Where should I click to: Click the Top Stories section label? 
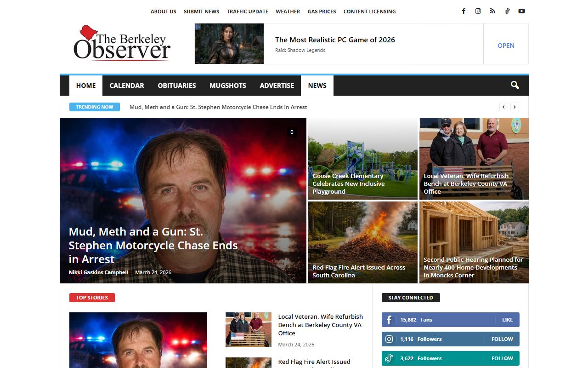click(92, 298)
